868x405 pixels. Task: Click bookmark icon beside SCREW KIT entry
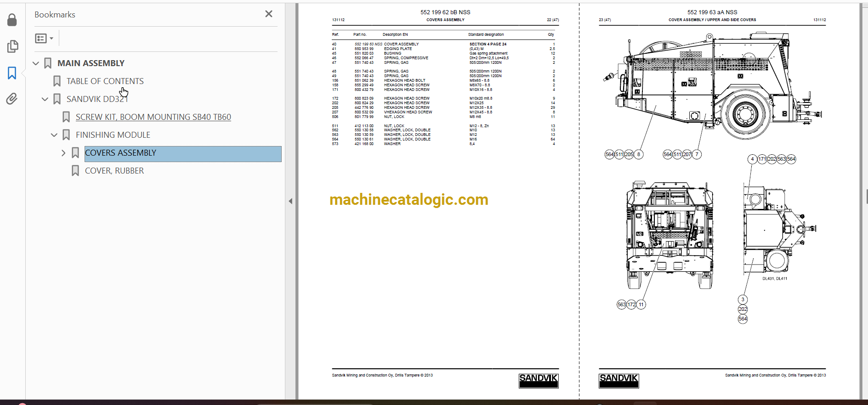[66, 117]
